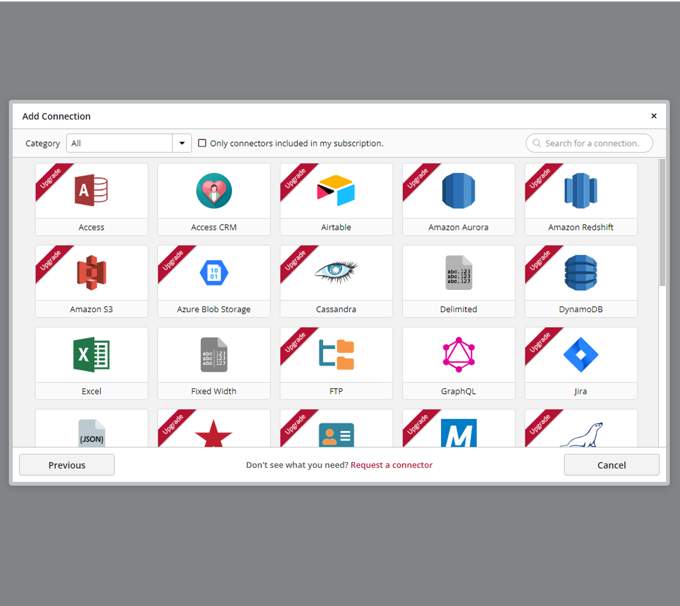Select the GraphQL connector icon
Screen dimensions: 680x606
[458, 354]
